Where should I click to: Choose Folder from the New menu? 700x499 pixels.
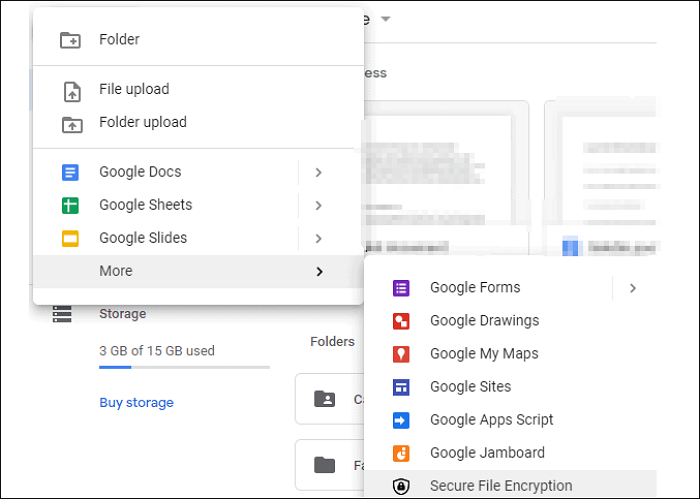[199, 40]
